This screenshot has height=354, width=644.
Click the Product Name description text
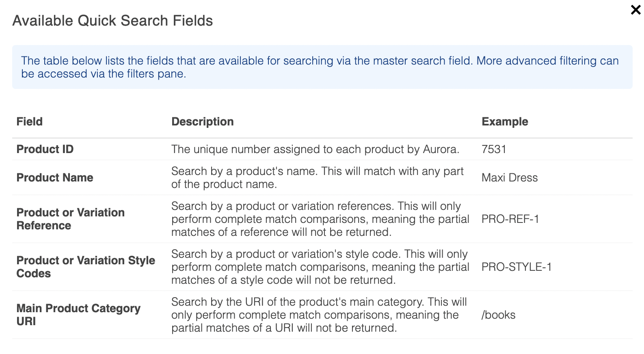point(317,178)
